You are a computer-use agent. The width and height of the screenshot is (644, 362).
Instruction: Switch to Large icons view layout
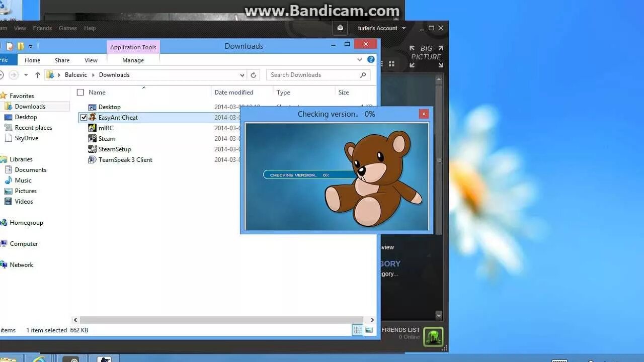point(369,330)
